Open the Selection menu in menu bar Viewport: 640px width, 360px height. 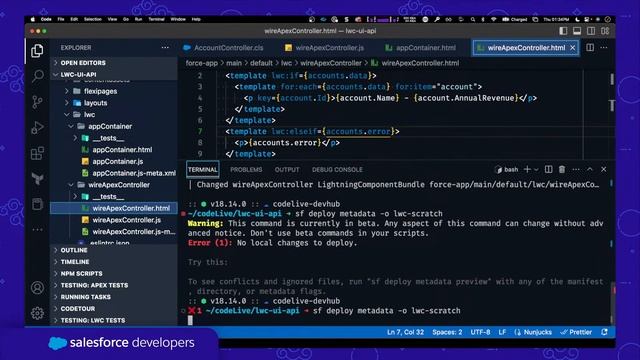93,19
